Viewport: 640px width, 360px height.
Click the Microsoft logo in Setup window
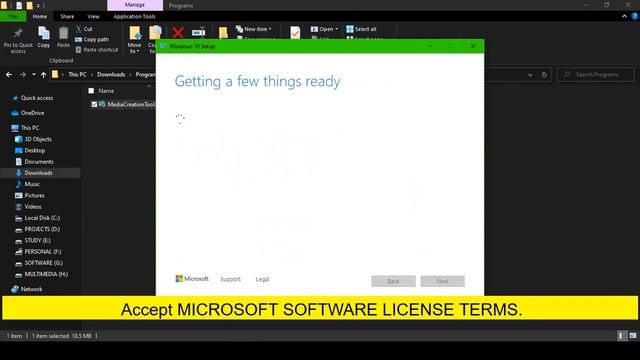click(x=192, y=279)
